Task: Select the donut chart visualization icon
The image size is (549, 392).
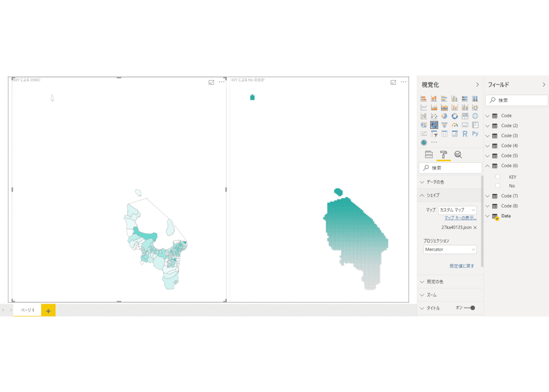Action: [455, 116]
